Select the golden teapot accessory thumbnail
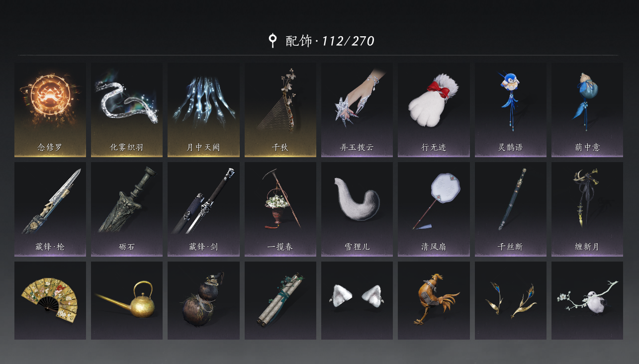 pos(127,300)
